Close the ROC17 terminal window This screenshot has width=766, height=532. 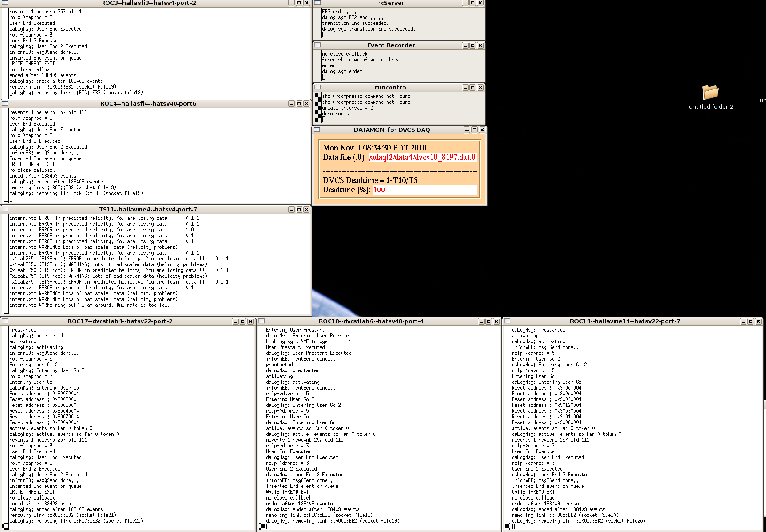(250, 321)
